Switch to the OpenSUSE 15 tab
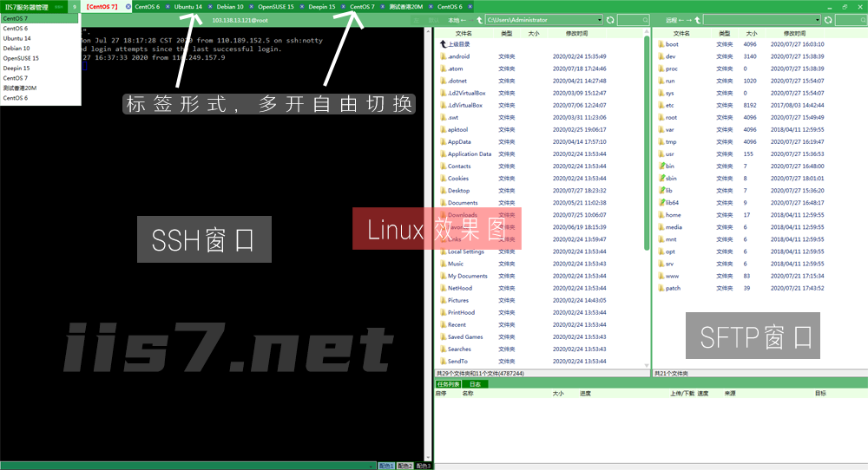 (276, 7)
